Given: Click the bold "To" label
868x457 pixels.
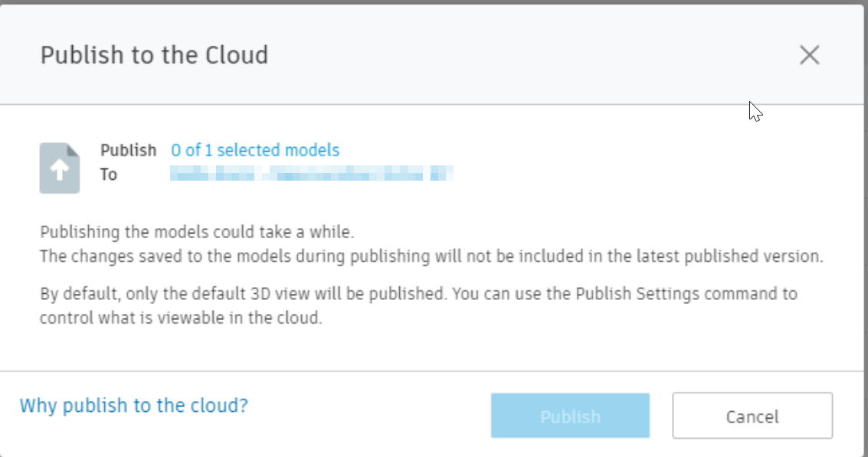Looking at the screenshot, I should 109,175.
